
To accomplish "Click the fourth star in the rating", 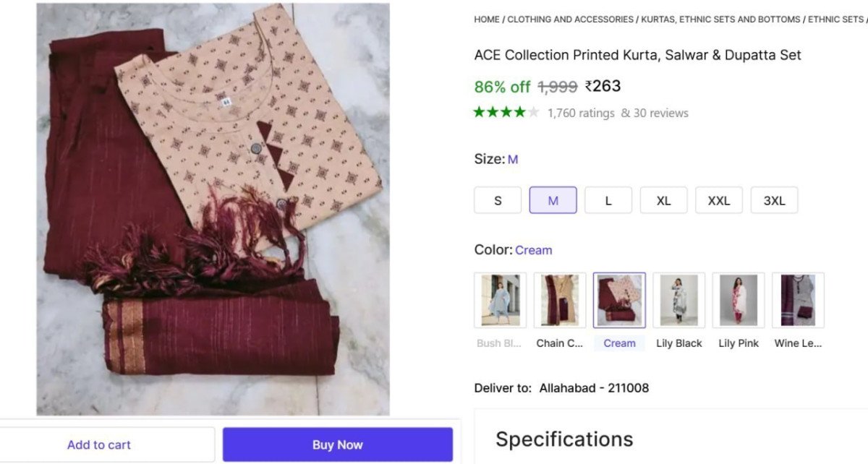I will [x=521, y=113].
